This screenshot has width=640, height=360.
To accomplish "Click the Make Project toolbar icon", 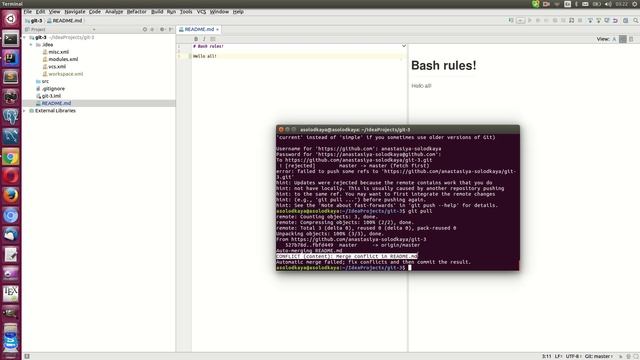I will [511, 20].
